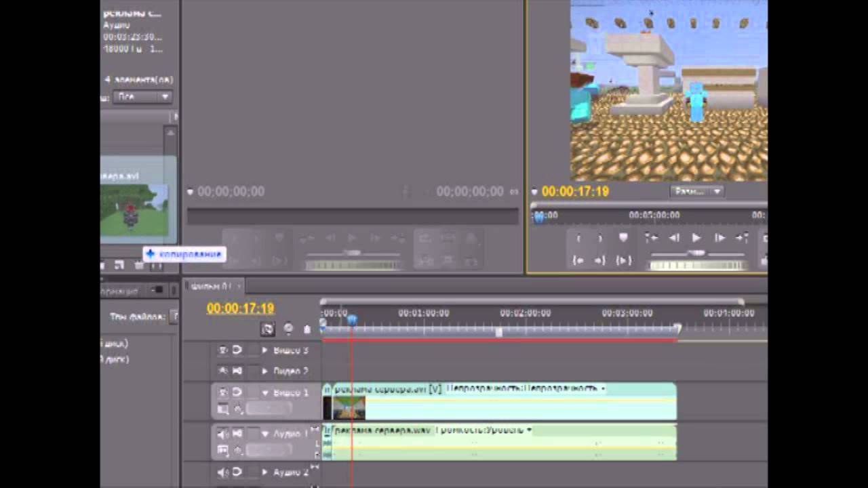
Task: Show keyframes option on Video 1 track
Action: [238, 409]
